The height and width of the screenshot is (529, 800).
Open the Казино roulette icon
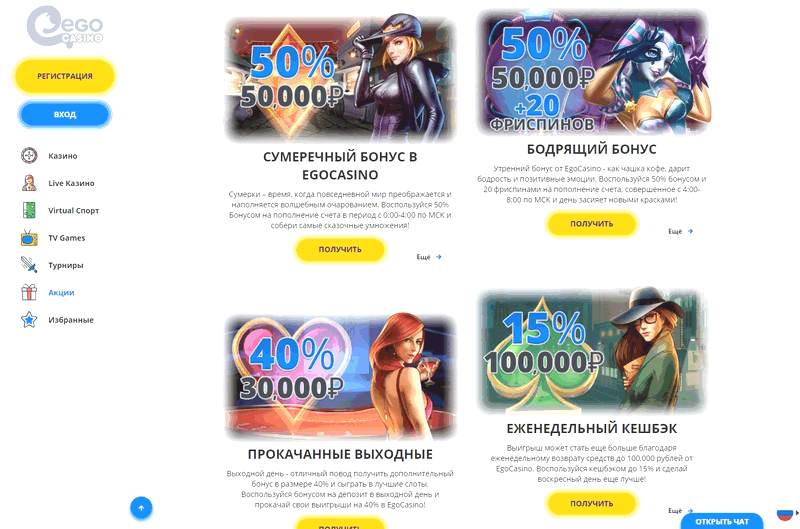[x=29, y=156]
